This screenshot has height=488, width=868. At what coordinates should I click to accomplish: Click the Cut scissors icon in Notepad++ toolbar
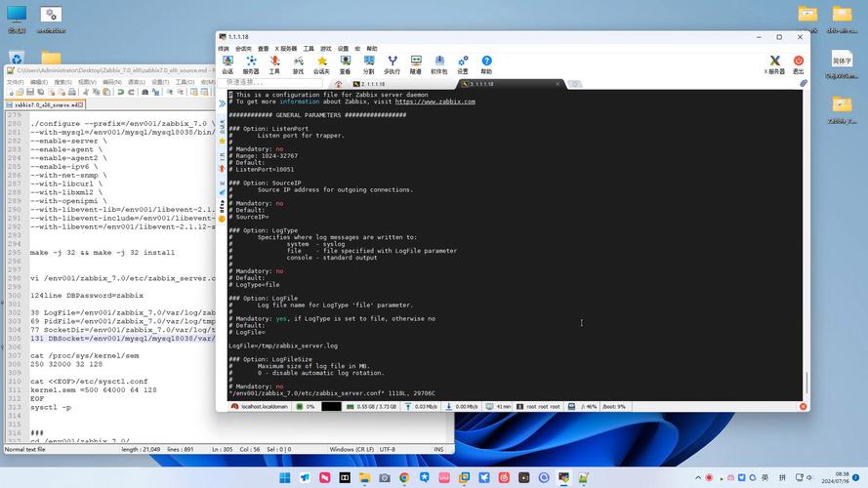pos(86,92)
